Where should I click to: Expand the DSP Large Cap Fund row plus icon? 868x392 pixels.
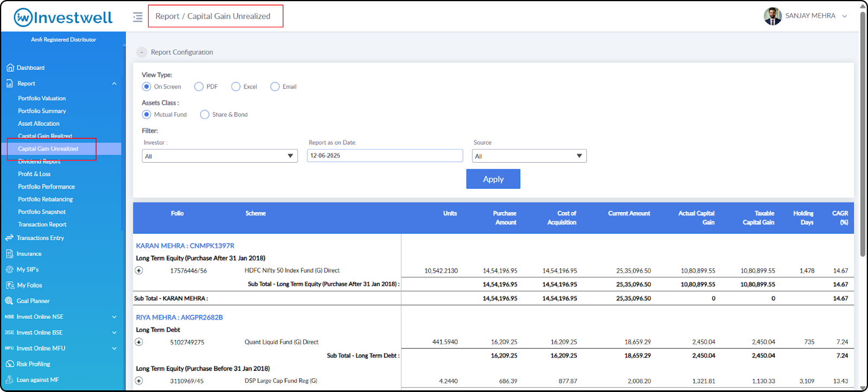pyautogui.click(x=139, y=381)
